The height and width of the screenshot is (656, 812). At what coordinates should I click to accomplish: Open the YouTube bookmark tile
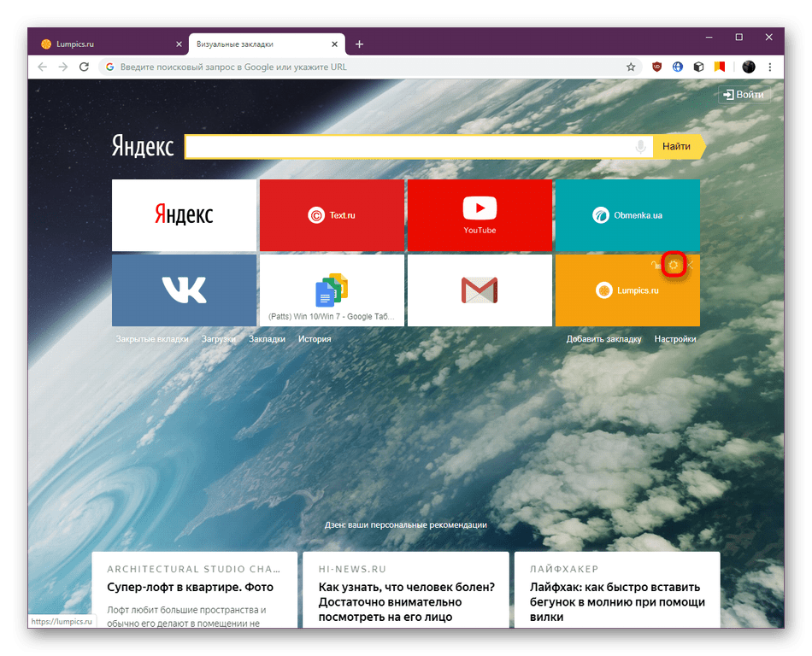(x=480, y=215)
